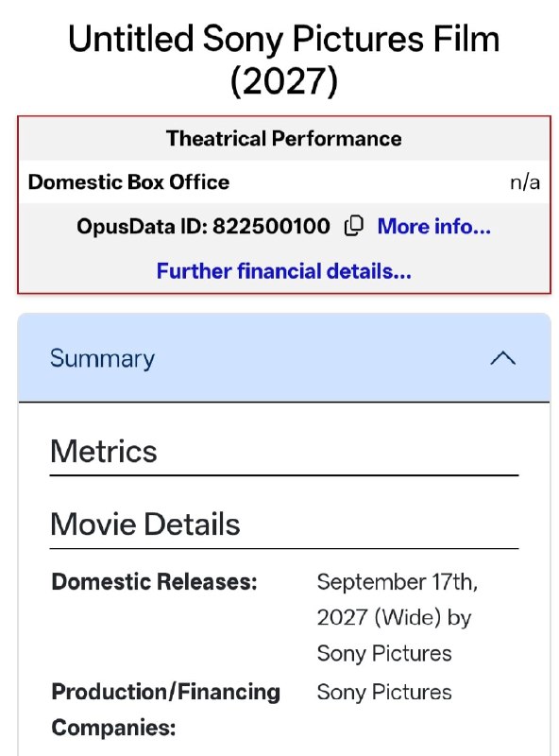The height and width of the screenshot is (756, 559).
Task: Click the Metrics section heading
Action: pyautogui.click(x=104, y=452)
